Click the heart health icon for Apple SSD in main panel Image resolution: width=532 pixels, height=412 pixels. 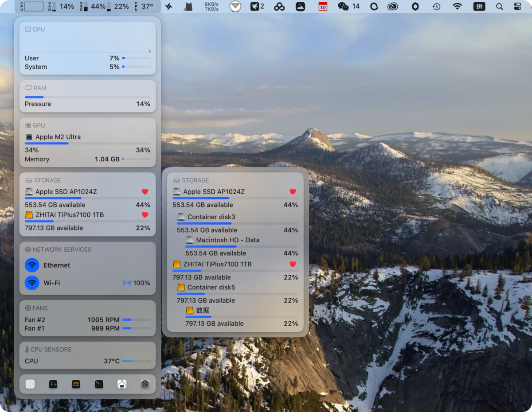point(145,192)
